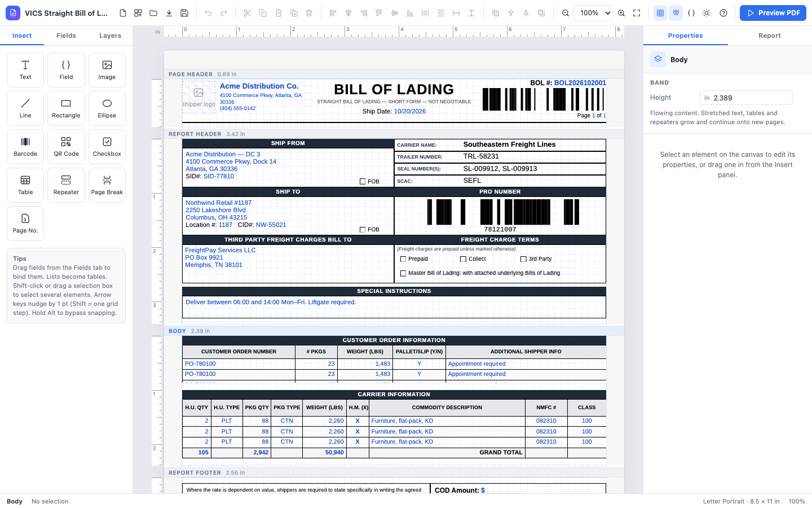Click the REPORT HEADER band label
The height and width of the screenshot is (508, 812).
[195, 134]
